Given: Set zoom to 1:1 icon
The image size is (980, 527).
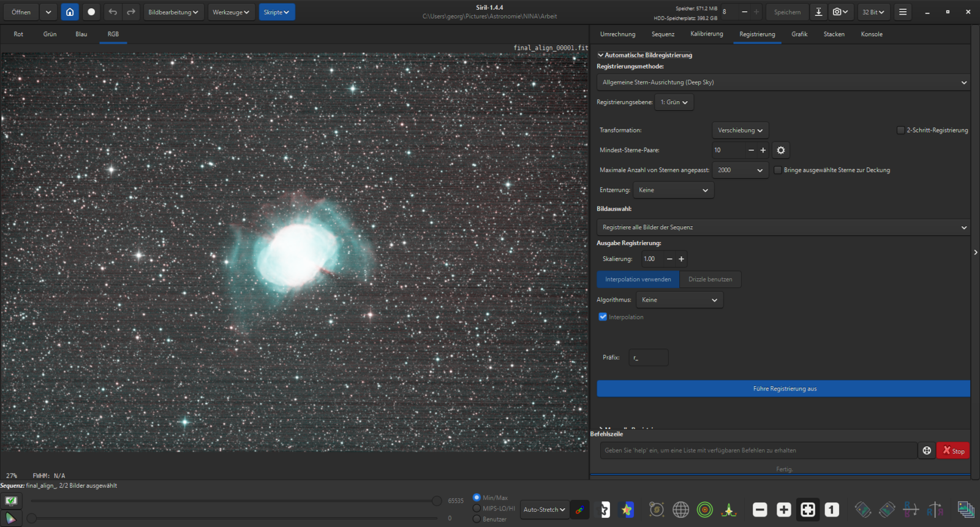Looking at the screenshot, I should 832,510.
